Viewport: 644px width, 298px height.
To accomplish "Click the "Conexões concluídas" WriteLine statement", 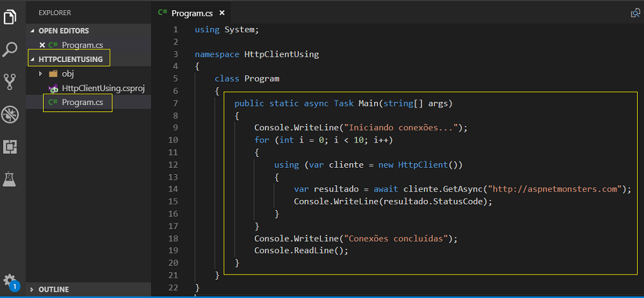I will 356,239.
